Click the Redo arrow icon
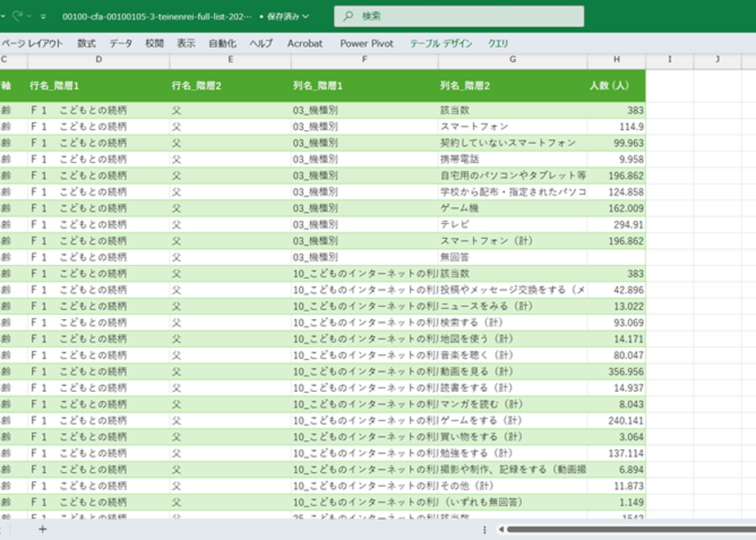 (x=18, y=16)
